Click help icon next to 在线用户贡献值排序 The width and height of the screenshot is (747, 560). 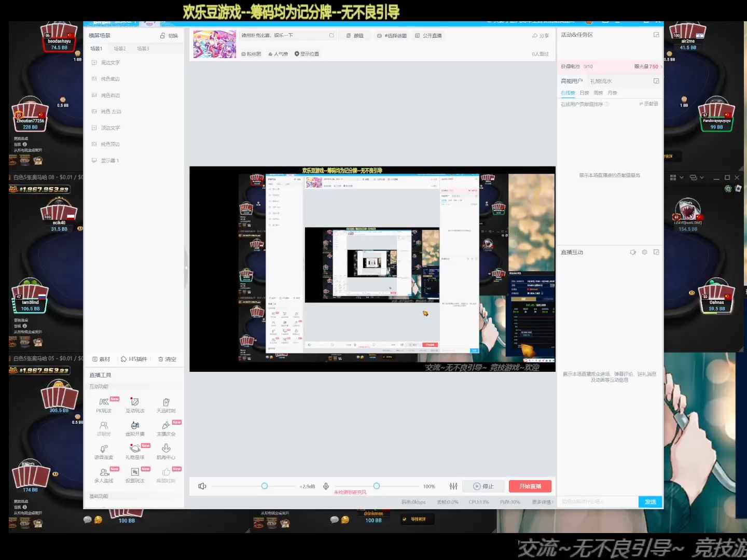point(606,104)
